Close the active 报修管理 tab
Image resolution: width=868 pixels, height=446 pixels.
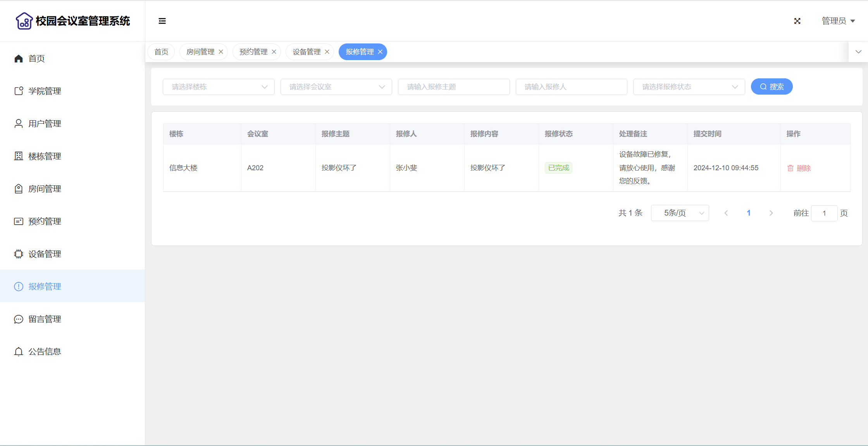(x=380, y=52)
